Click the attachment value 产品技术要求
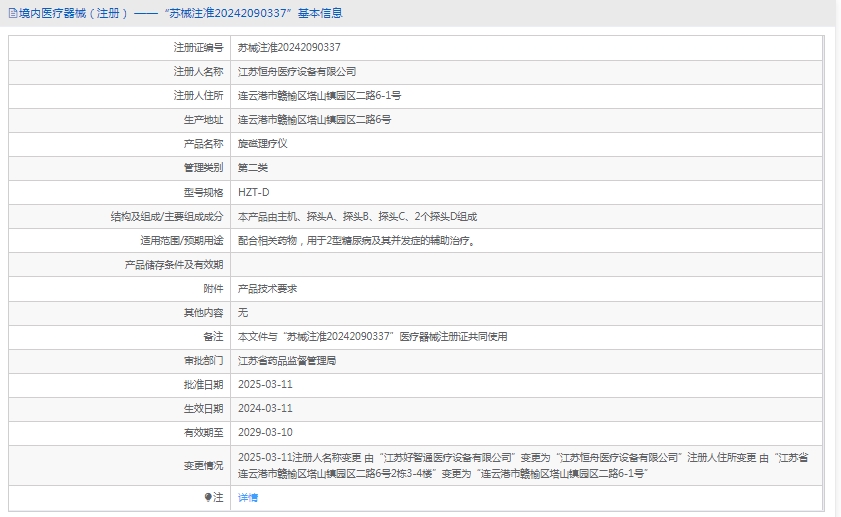 [x=267, y=288]
